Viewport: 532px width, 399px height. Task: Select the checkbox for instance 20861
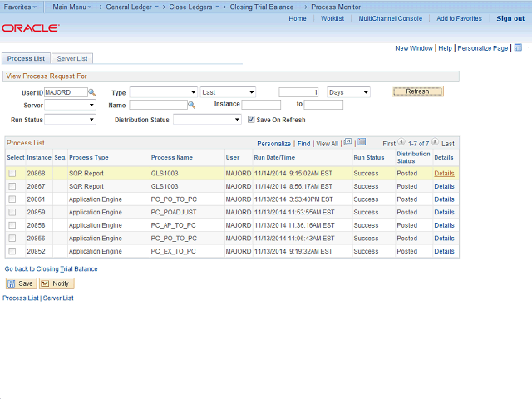coord(12,199)
